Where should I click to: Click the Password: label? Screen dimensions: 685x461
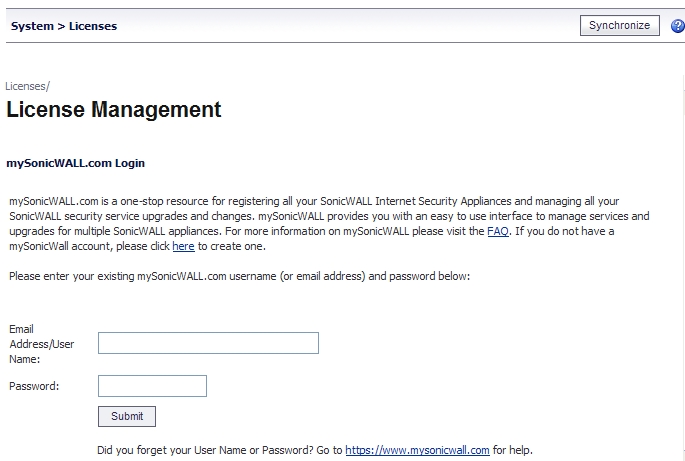click(34, 386)
